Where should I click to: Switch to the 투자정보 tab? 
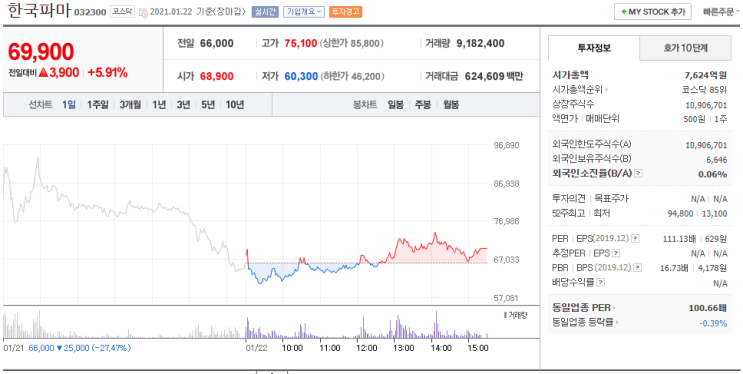click(x=594, y=48)
